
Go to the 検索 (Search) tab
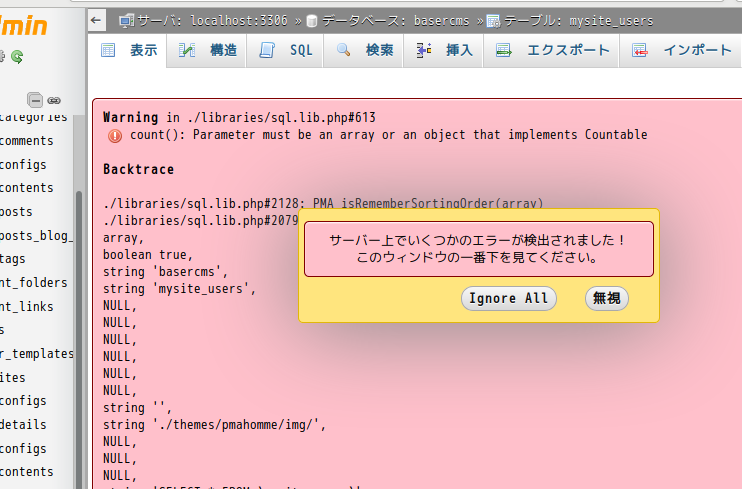365,50
